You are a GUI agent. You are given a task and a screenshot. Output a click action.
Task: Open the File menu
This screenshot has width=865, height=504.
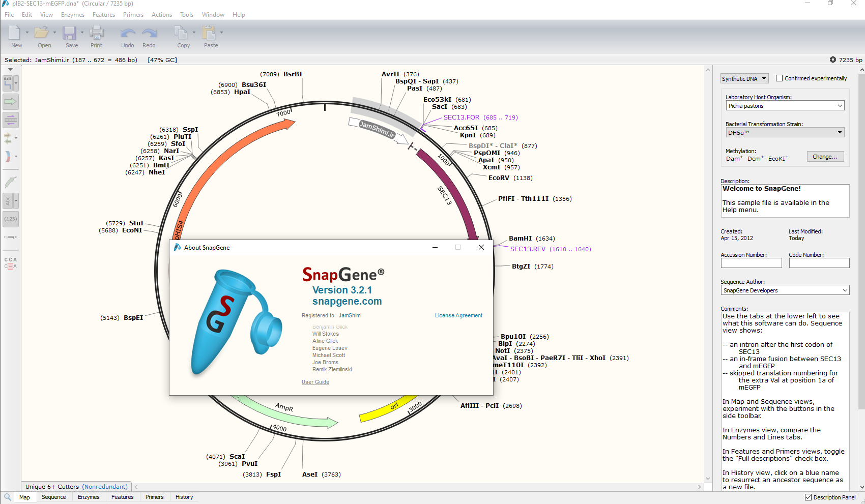9,15
